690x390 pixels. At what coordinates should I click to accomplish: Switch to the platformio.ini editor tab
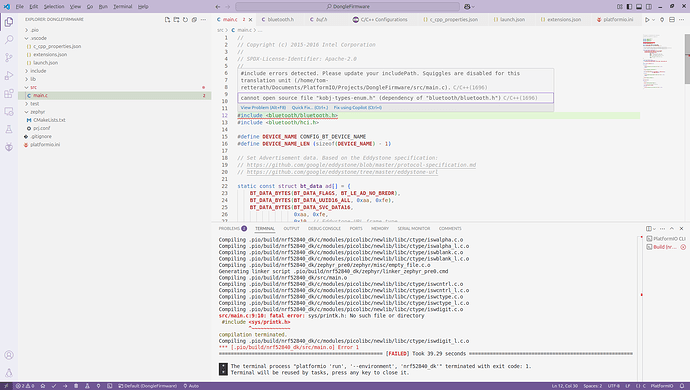click(x=615, y=20)
